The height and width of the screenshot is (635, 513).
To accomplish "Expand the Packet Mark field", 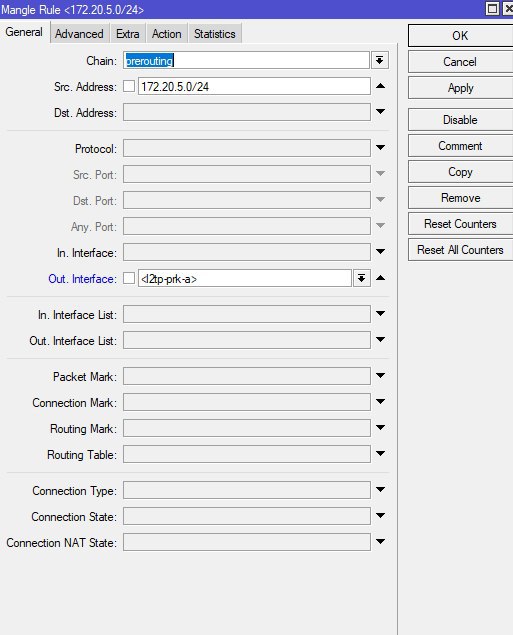I will coord(380,375).
